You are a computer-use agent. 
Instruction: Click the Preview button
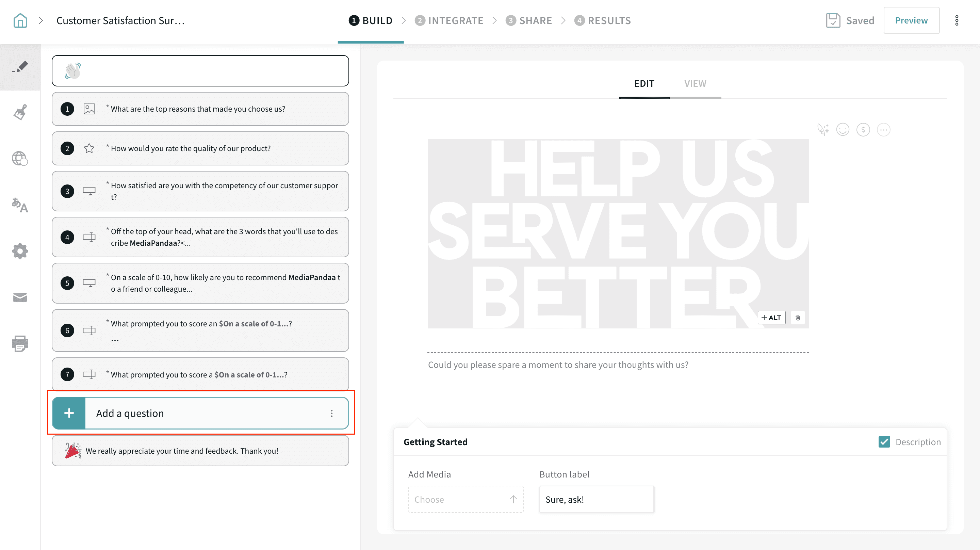coord(911,20)
